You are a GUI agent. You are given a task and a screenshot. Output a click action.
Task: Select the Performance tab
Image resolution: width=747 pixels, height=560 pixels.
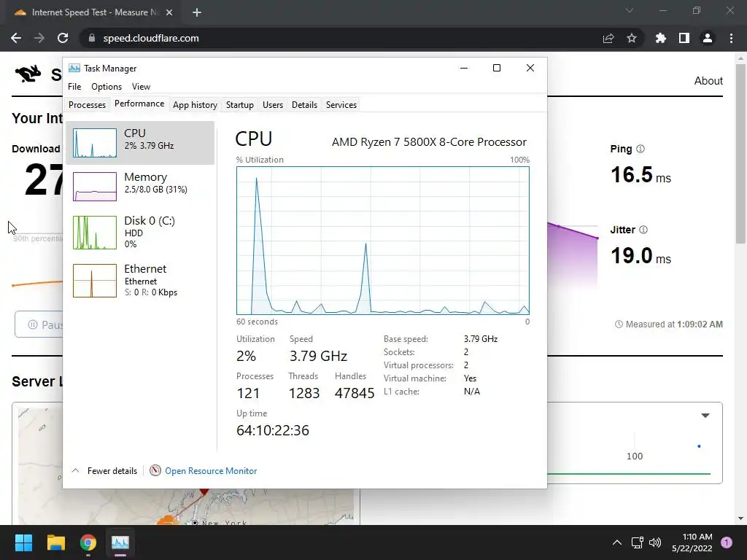point(139,104)
